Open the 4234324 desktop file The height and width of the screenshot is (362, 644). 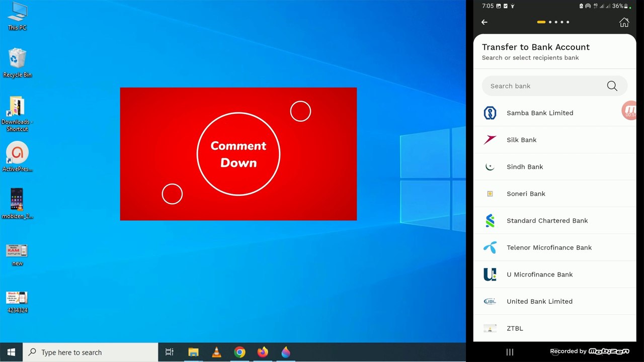click(x=17, y=302)
